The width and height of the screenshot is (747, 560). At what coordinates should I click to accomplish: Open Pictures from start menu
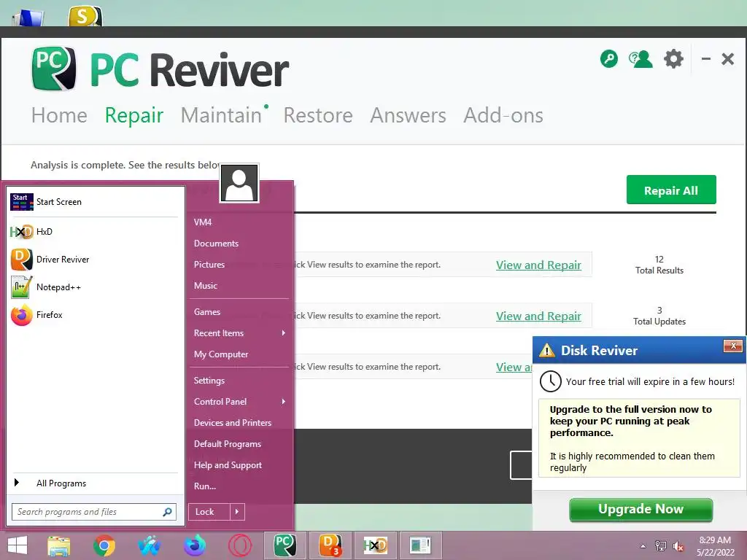(209, 264)
